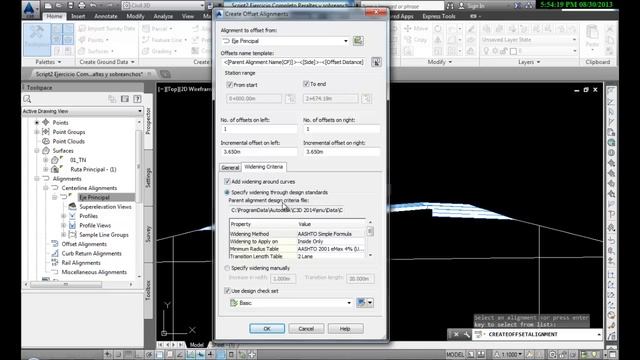Open the Toolspace help question-mark icon
Viewport: 640px width, 360px height.
[x=137, y=99]
